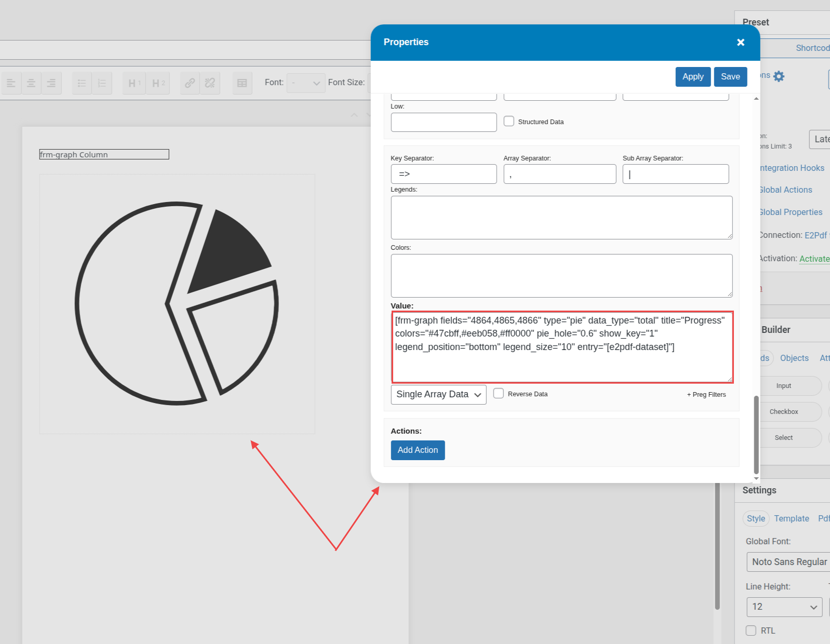
Task: Apply the H1 heading format
Action: tap(134, 83)
